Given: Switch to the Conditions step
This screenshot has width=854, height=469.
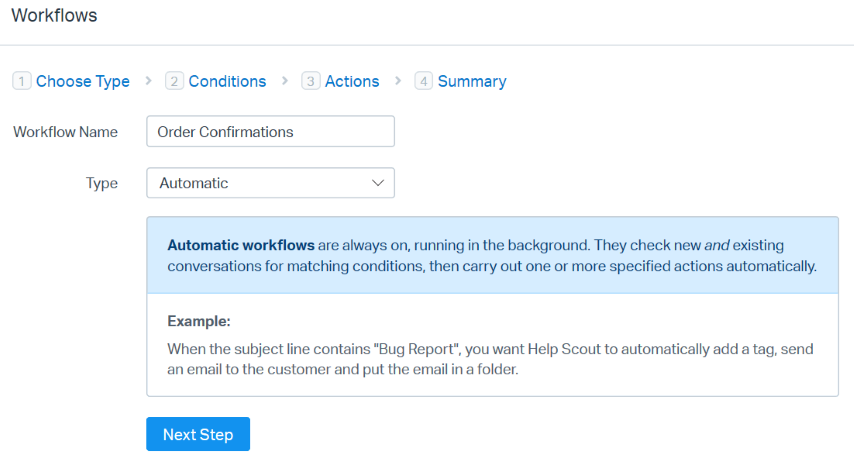Looking at the screenshot, I should pos(227,82).
